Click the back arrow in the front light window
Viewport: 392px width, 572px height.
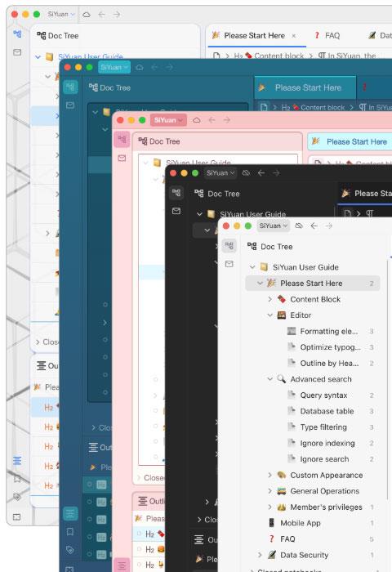pos(314,226)
